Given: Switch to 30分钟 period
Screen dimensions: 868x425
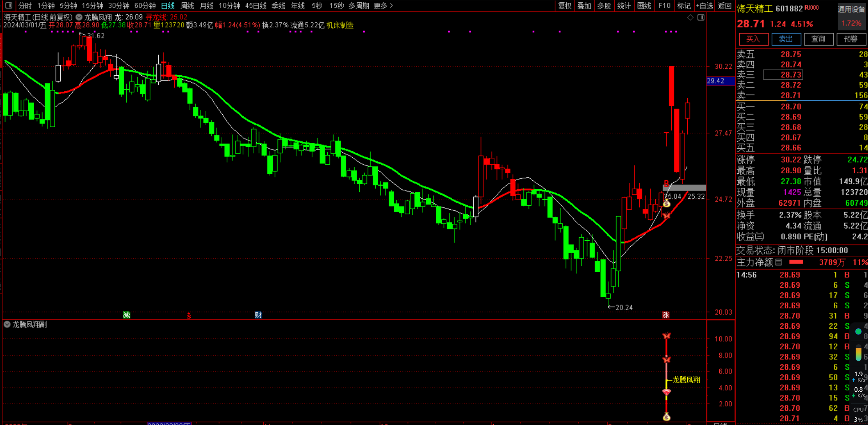Looking at the screenshot, I should point(119,5).
